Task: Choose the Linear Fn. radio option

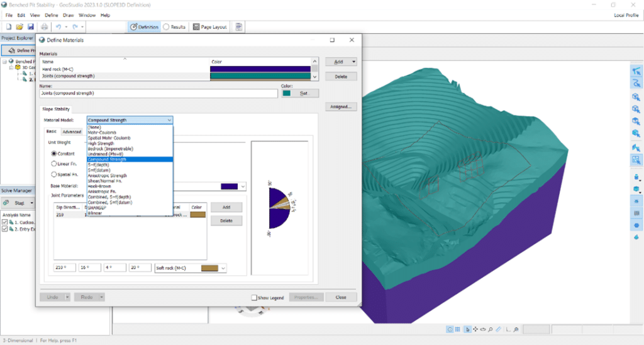Action: [x=53, y=164]
